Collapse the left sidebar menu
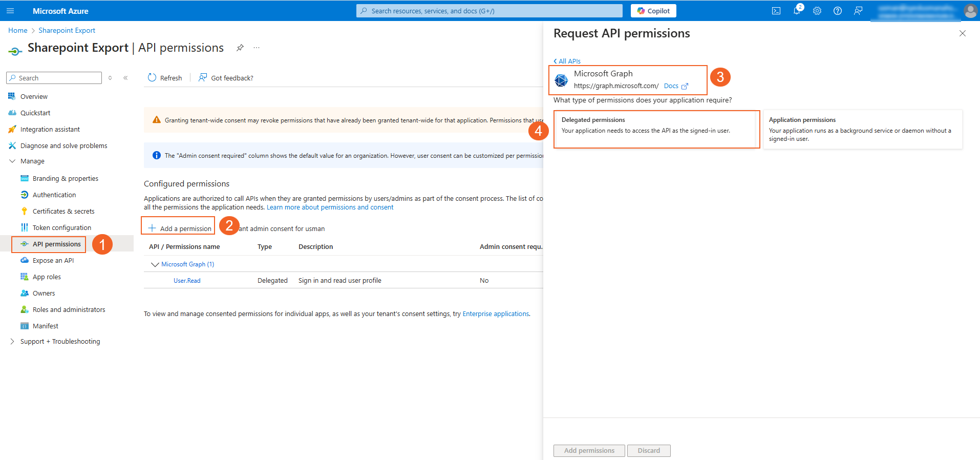Viewport: 980px width, 460px height. 125,78
